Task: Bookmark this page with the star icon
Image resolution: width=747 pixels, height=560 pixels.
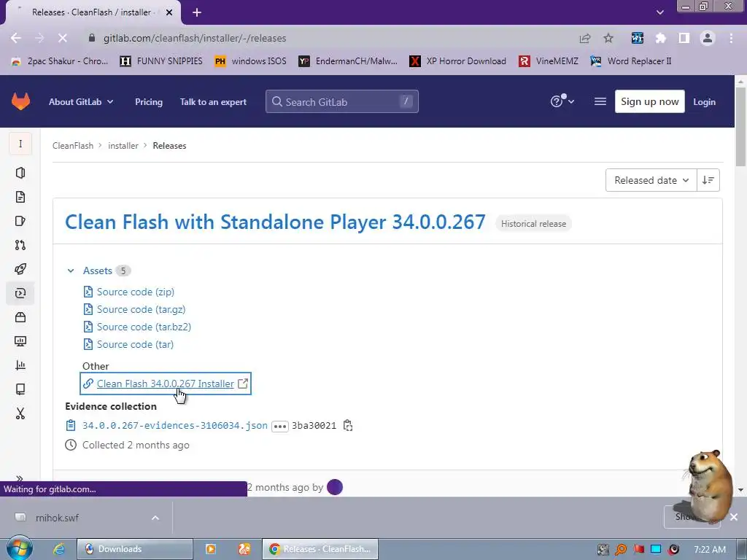Action: tap(608, 38)
